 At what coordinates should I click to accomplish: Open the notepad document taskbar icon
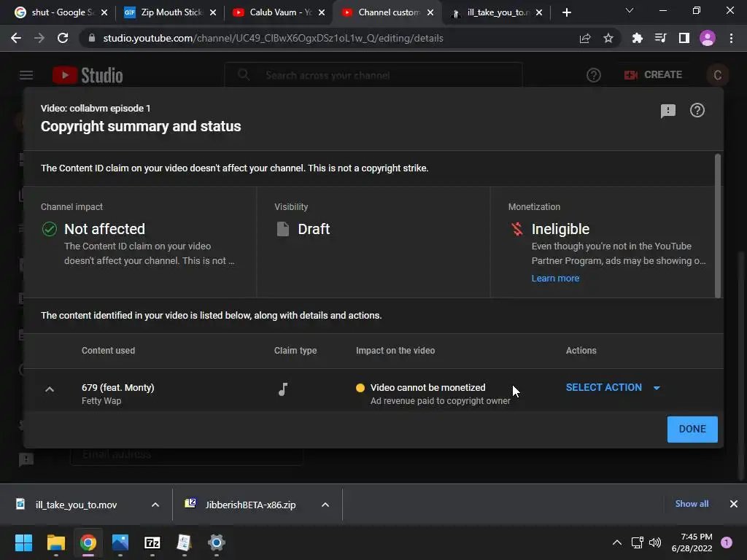click(x=184, y=542)
